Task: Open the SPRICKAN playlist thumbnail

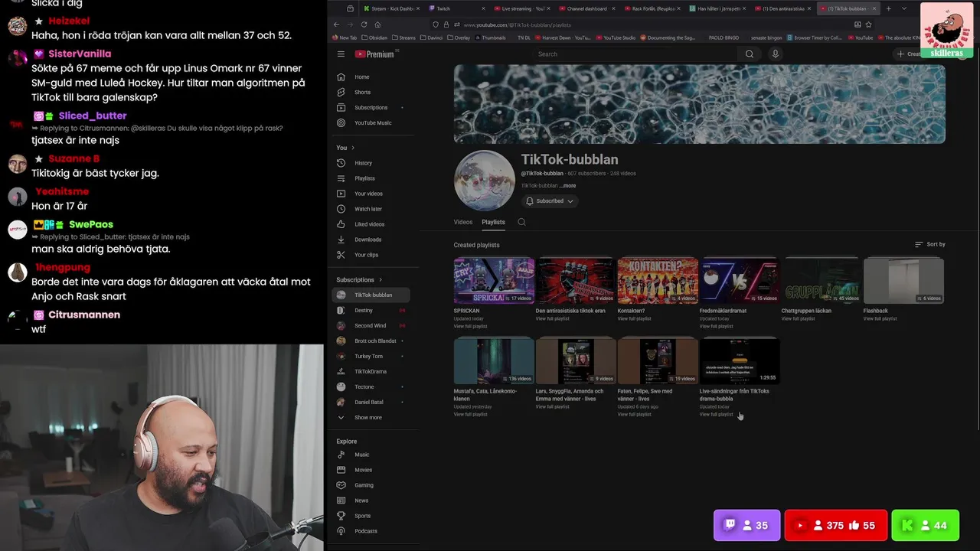Action: tap(494, 281)
